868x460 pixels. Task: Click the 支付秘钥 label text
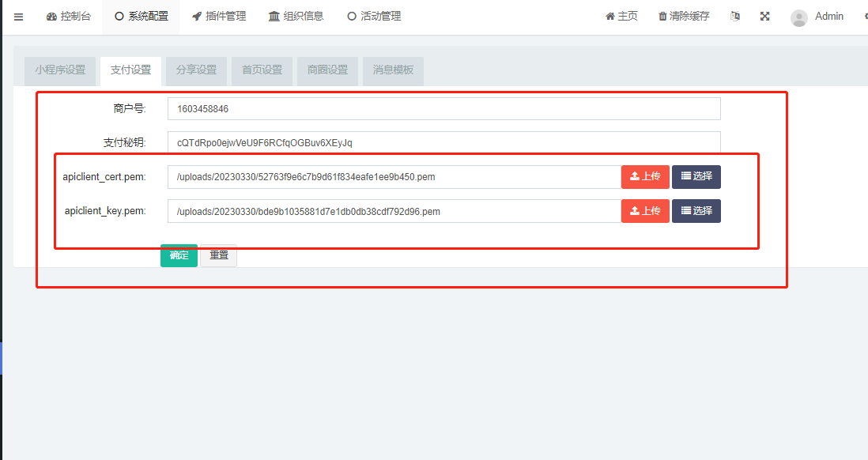click(125, 142)
